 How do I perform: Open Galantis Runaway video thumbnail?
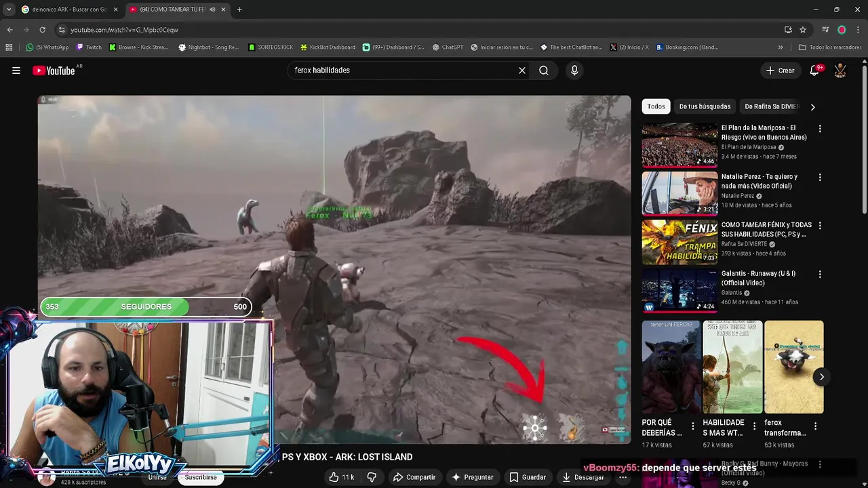tap(679, 290)
